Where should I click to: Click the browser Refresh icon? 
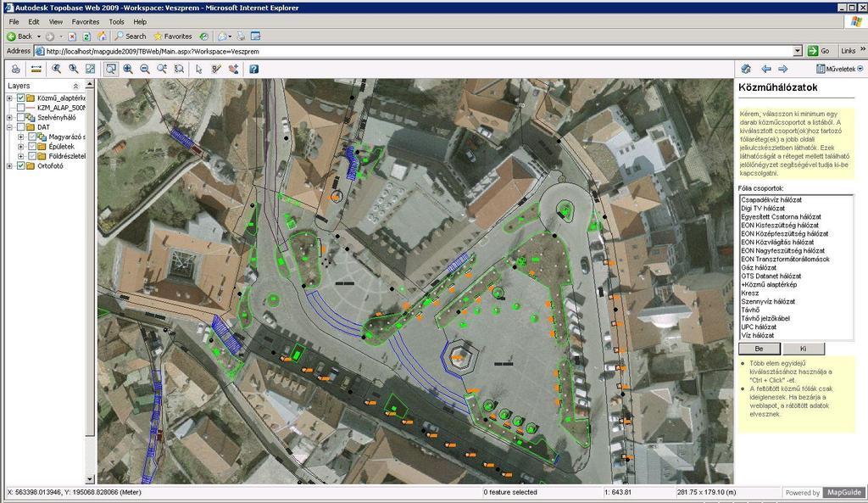point(86,36)
